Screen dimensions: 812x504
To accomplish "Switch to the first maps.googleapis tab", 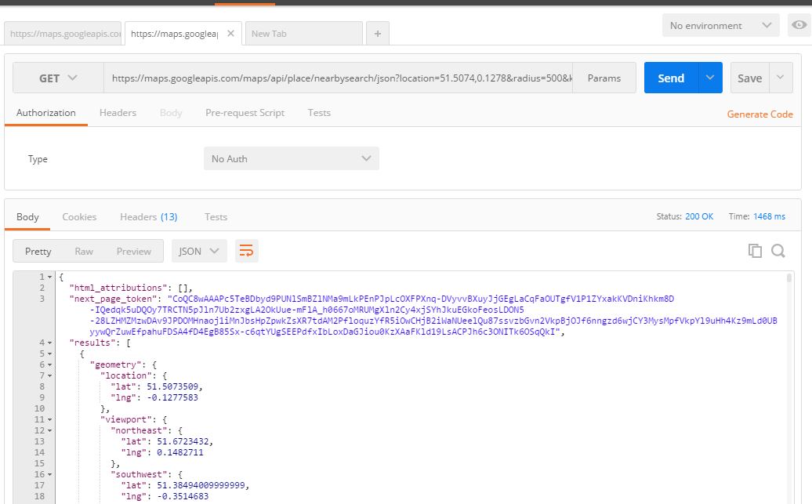I will [x=63, y=34].
